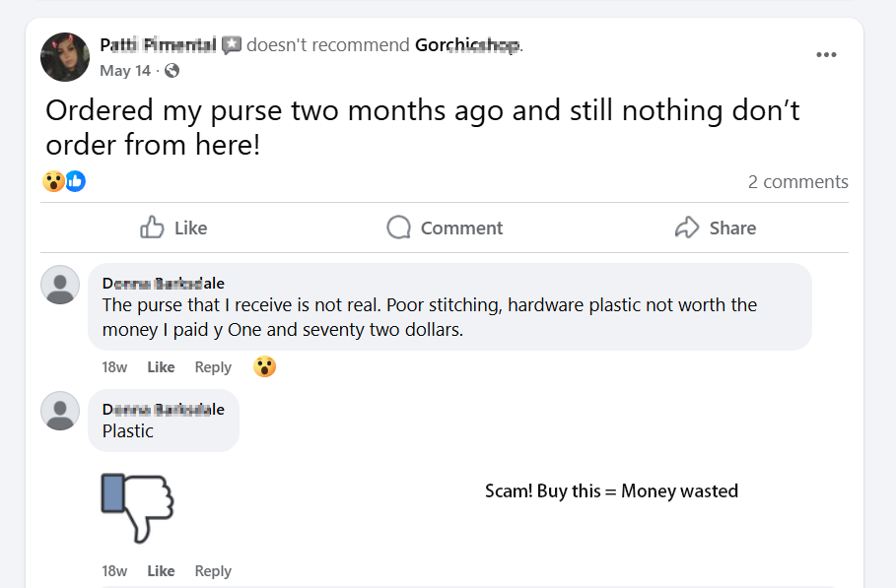The height and width of the screenshot is (588, 896).
Task: Open the thumbs-down sticker in the Plastic comment
Action: [x=137, y=507]
